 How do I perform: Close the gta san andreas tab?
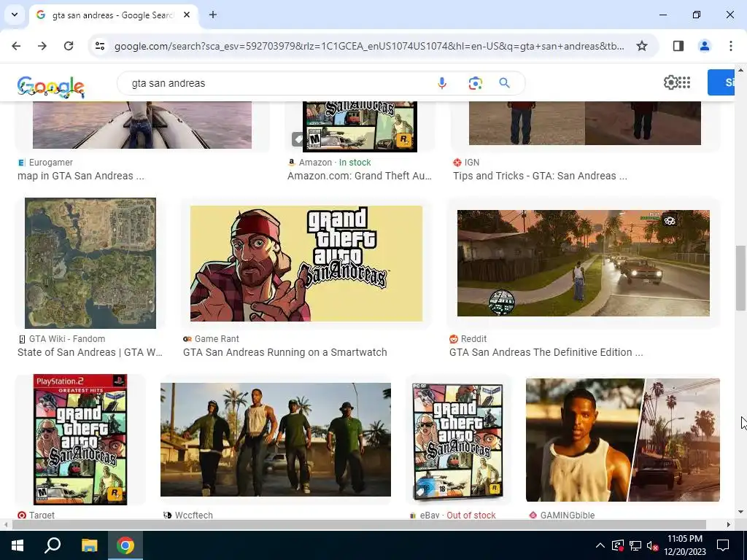click(x=187, y=15)
